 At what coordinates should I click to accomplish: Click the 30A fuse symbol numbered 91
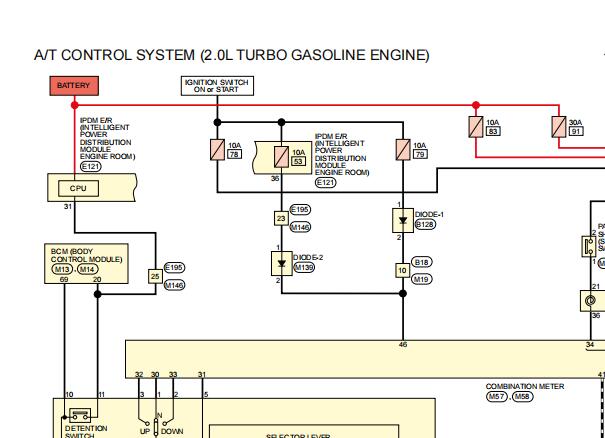559,127
